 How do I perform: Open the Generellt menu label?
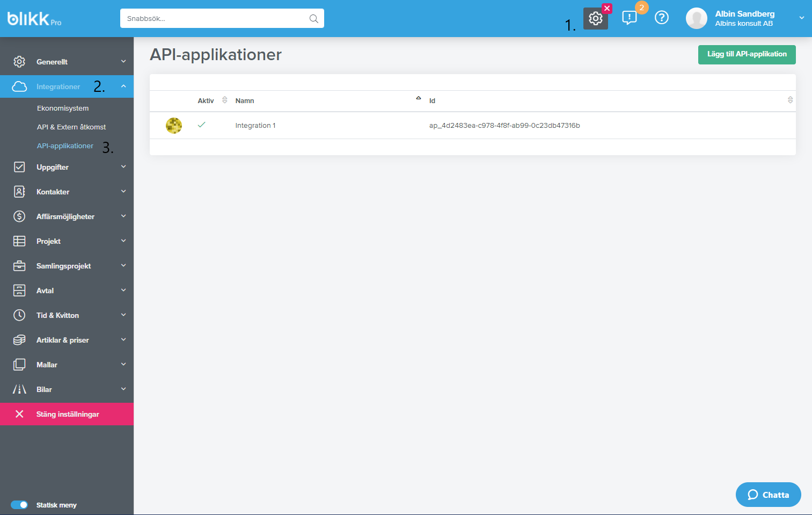(52, 62)
